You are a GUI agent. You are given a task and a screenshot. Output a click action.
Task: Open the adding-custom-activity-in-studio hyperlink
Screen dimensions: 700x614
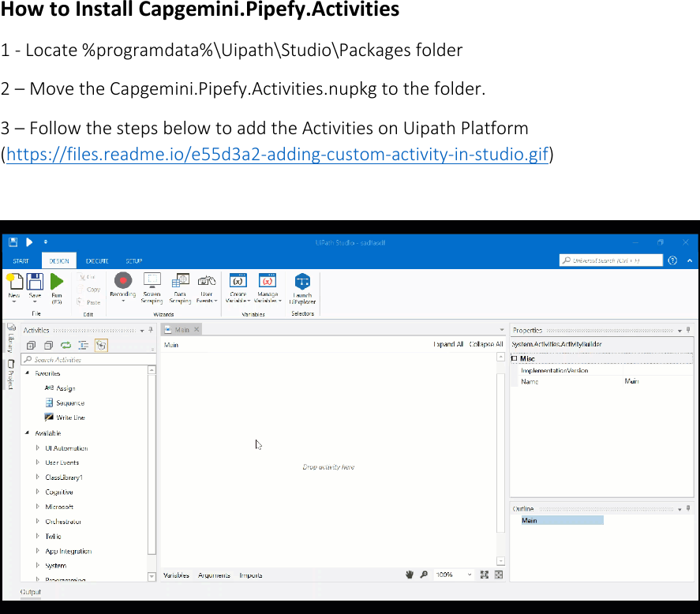click(276, 154)
